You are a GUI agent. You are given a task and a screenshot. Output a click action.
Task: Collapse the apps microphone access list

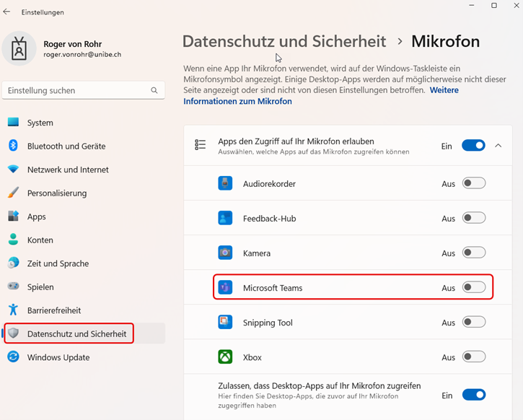coord(498,146)
